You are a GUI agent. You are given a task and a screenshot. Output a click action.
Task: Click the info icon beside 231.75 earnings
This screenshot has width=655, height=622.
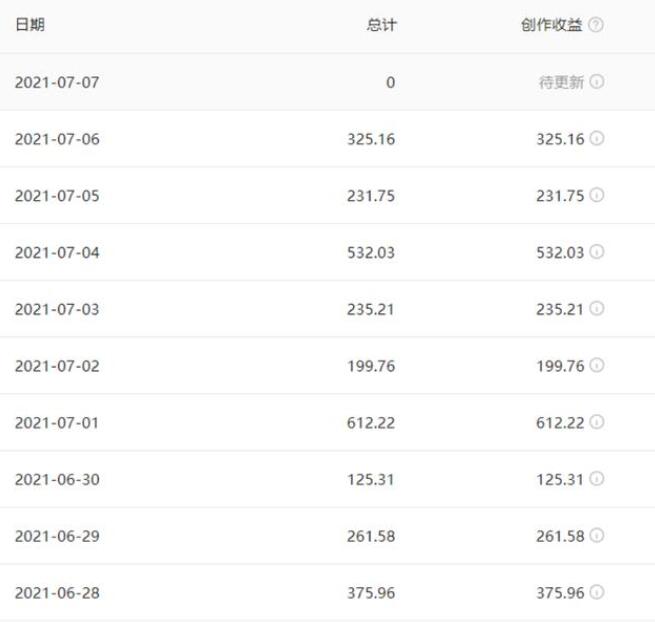pyautogui.click(x=597, y=195)
